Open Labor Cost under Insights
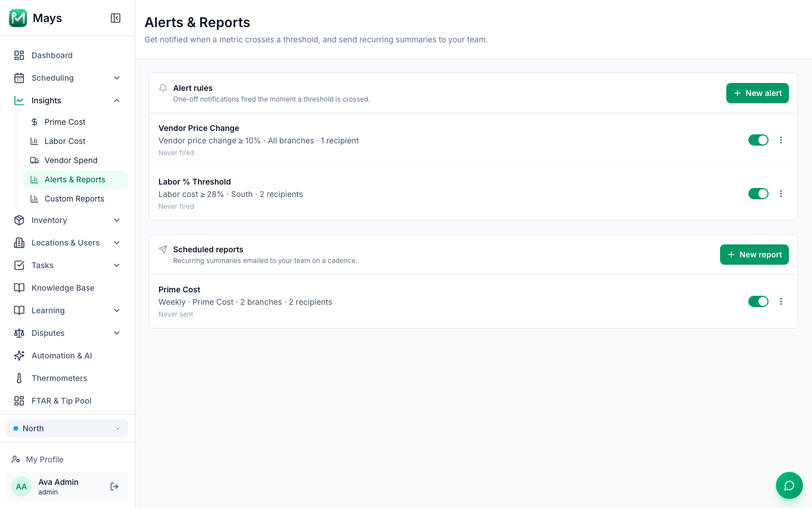 point(76,141)
